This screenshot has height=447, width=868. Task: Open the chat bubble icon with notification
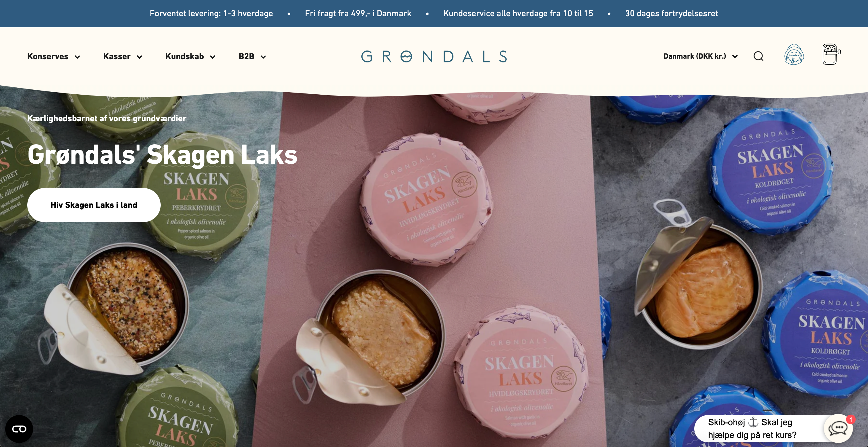pos(838,428)
